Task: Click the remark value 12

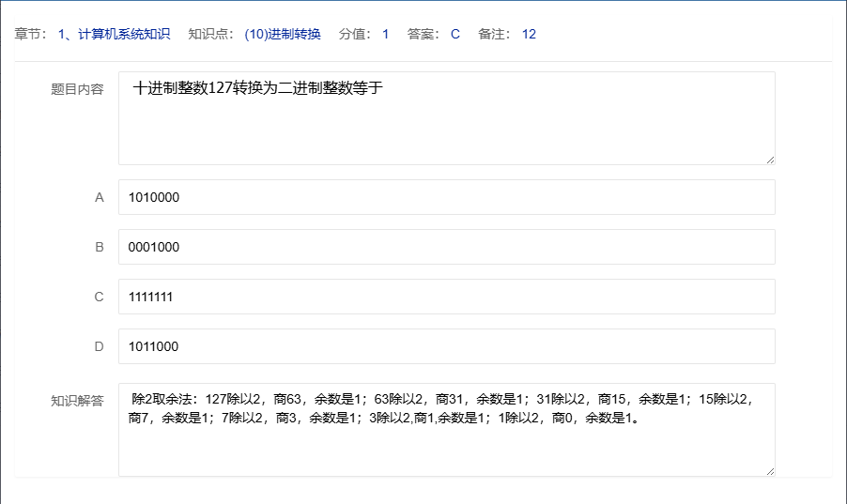Action: [529, 35]
